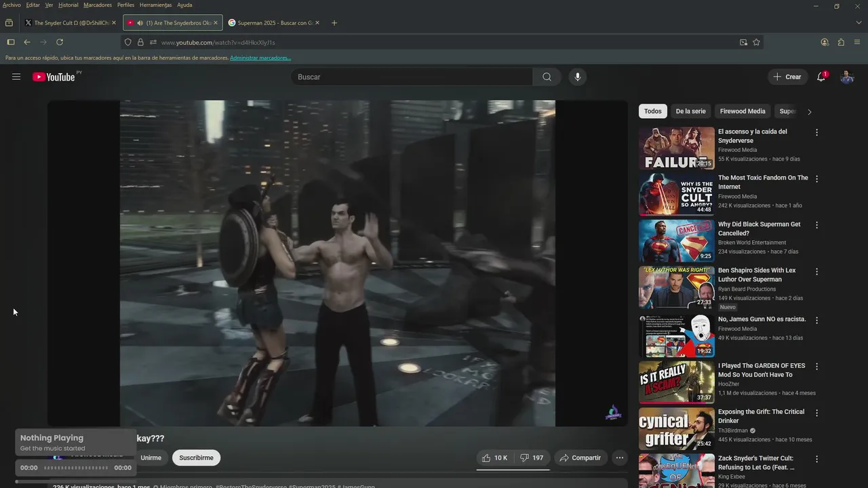
Task: Reload the current page
Action: (60, 42)
